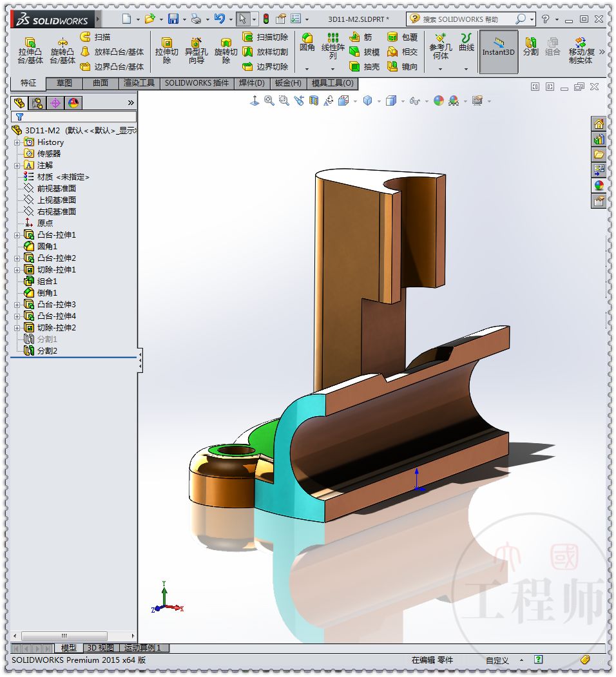Select 组合1 in the feature tree
This screenshot has height=677, width=616.
tap(41, 281)
